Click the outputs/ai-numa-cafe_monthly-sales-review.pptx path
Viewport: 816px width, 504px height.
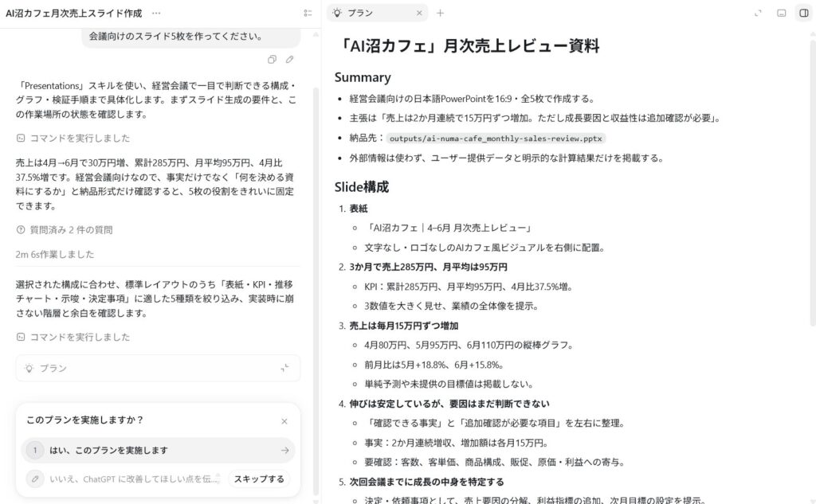point(496,139)
